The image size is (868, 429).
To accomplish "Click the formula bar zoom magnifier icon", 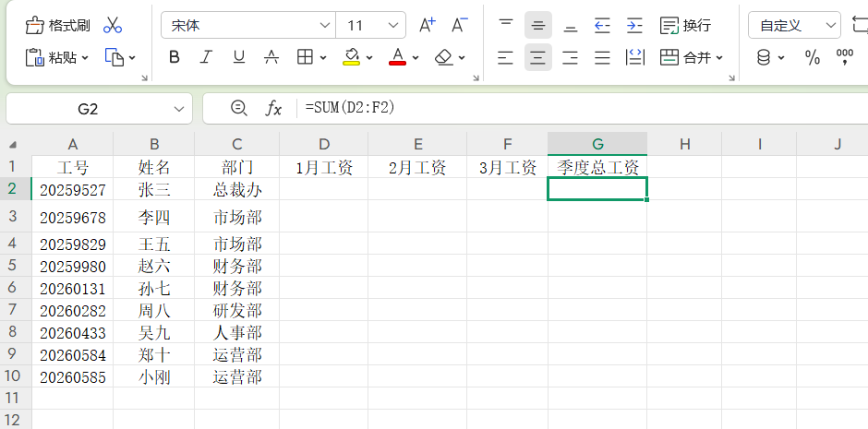I will click(238, 108).
